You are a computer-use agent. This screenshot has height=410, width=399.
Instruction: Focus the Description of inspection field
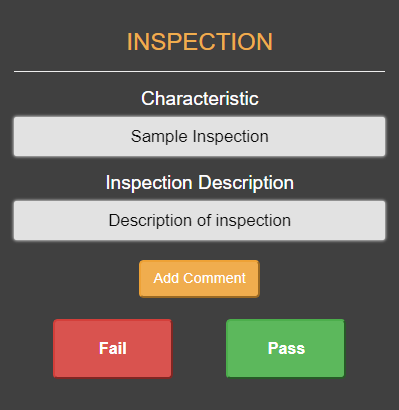point(199,220)
